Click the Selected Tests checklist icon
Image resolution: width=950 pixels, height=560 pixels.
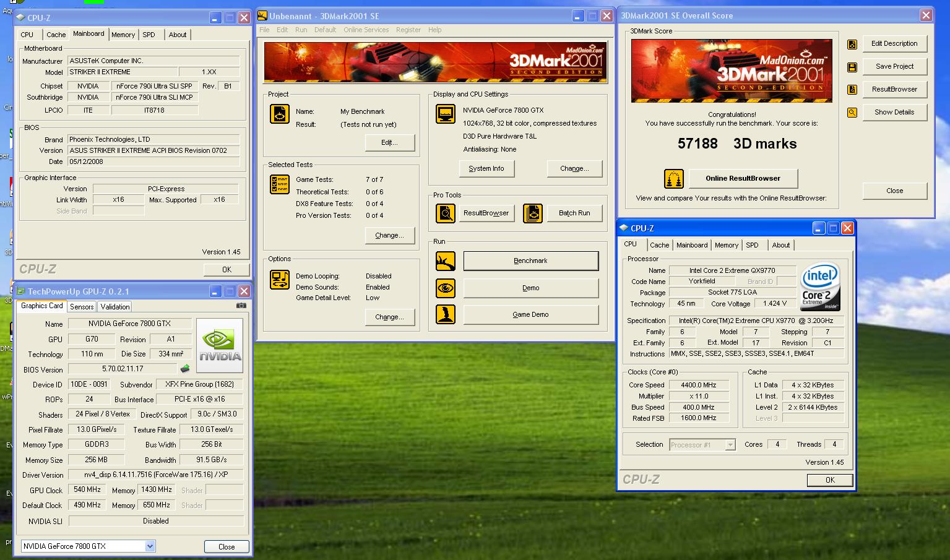tap(280, 184)
